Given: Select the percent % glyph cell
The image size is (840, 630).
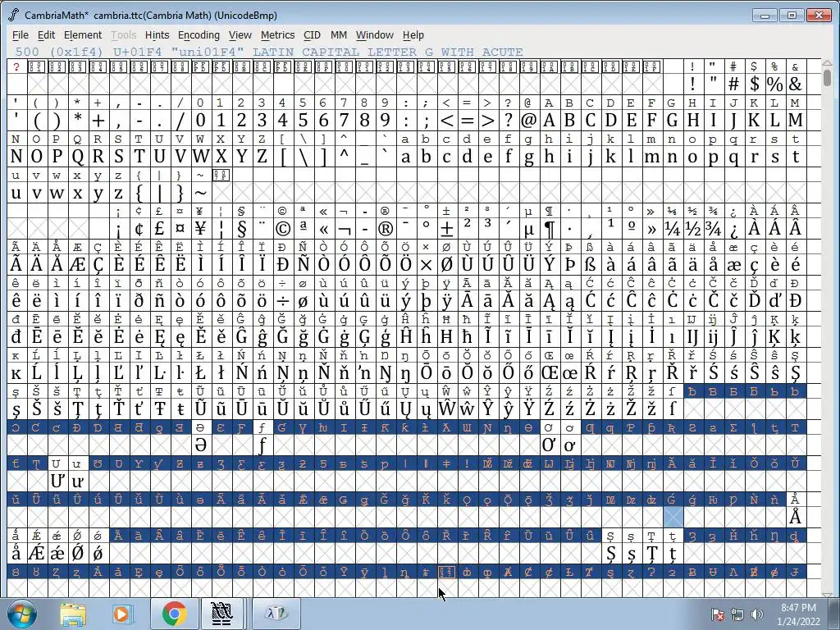Looking at the screenshot, I should click(x=774, y=84).
